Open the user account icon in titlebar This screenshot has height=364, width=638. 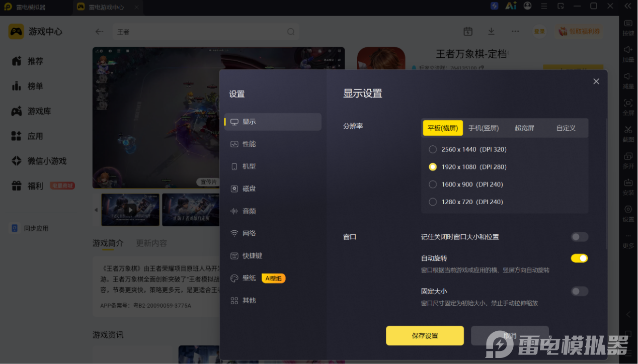pos(527,6)
